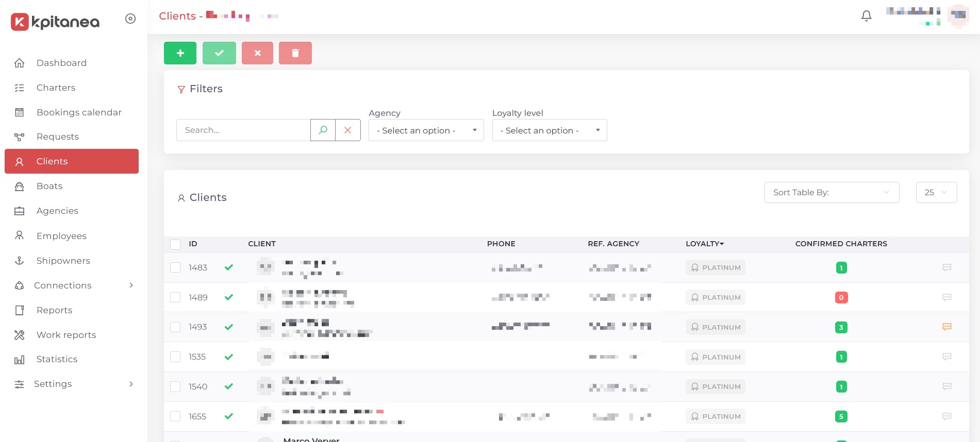
Task: Expand the Connections sidebar menu
Action: tap(72, 285)
